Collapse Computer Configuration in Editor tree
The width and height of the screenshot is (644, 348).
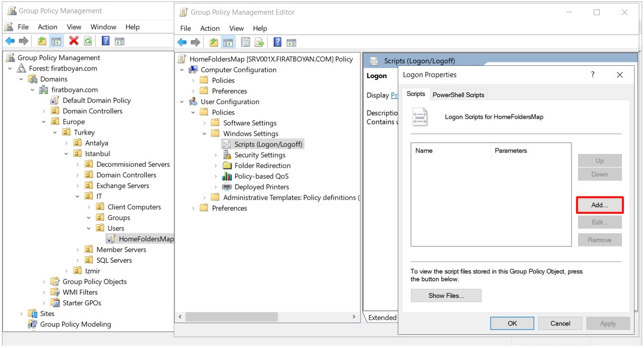[182, 70]
